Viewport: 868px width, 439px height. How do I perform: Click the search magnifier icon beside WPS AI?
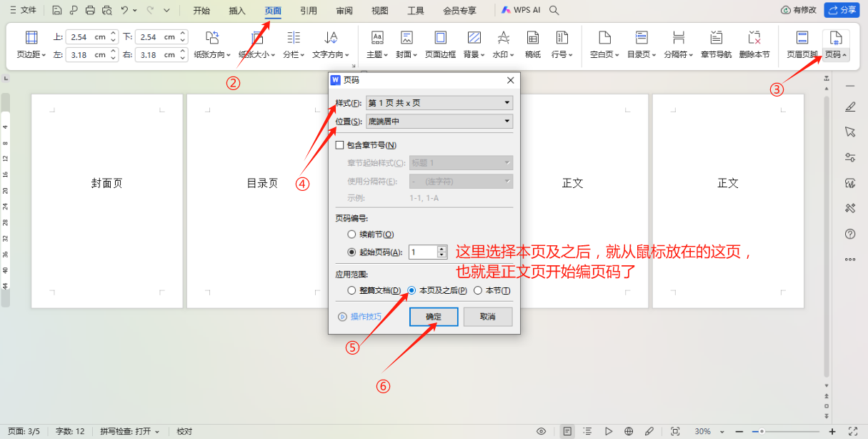(x=554, y=11)
